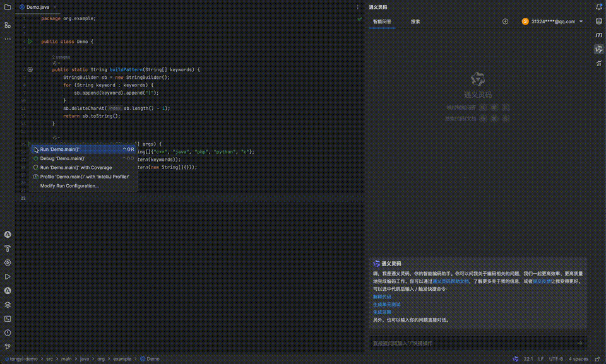
Task: Open the Notifications bell icon
Action: click(598, 7)
